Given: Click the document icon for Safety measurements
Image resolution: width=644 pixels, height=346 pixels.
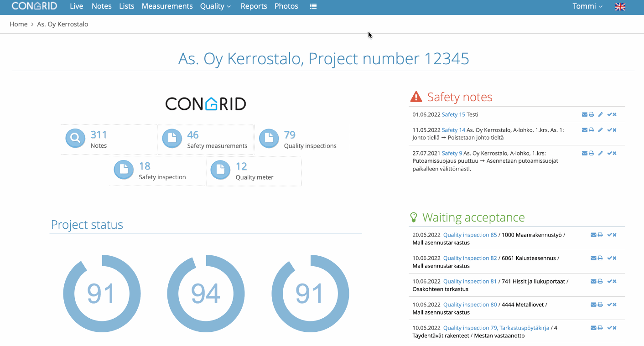Looking at the screenshot, I should click(x=172, y=138).
